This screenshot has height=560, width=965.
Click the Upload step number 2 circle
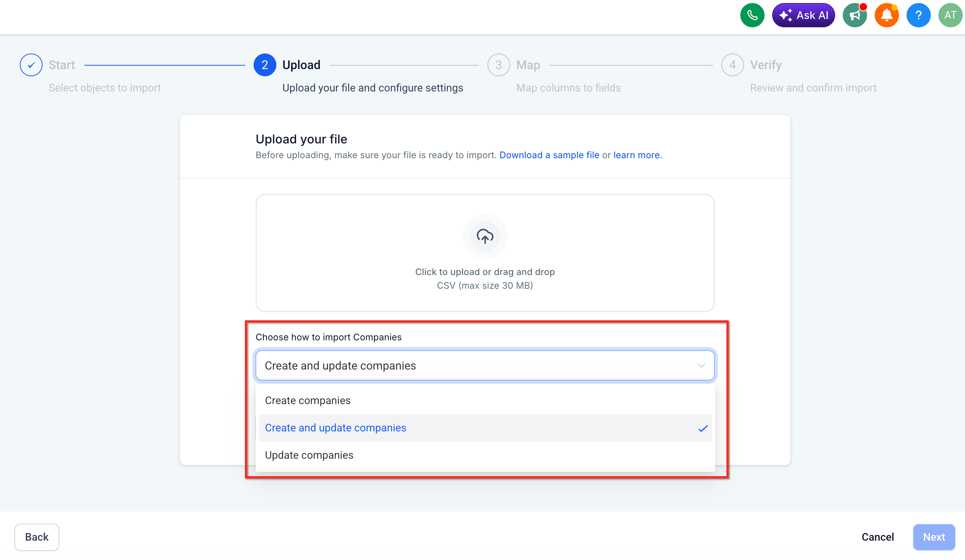pos(265,65)
